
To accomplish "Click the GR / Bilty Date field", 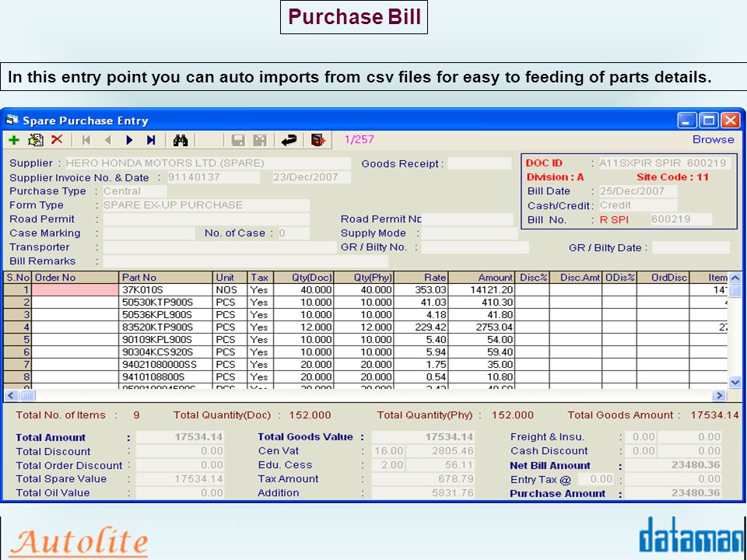I will click(x=691, y=247).
